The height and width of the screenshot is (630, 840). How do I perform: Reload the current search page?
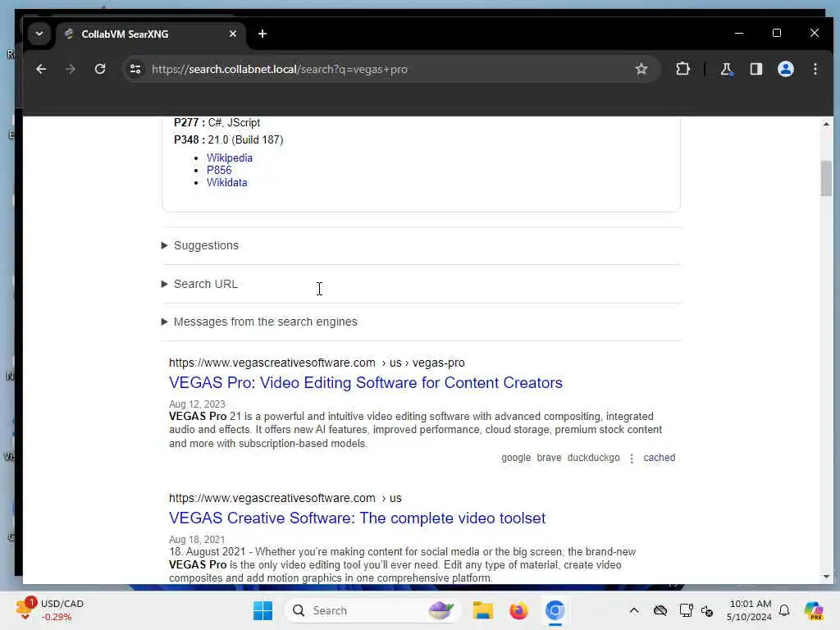tap(99, 69)
